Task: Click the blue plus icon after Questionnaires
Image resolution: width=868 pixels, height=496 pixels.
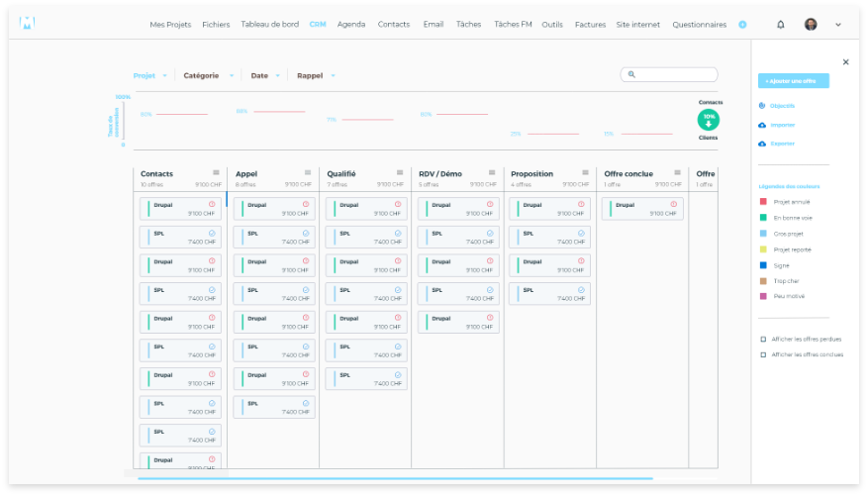Action: 742,25
